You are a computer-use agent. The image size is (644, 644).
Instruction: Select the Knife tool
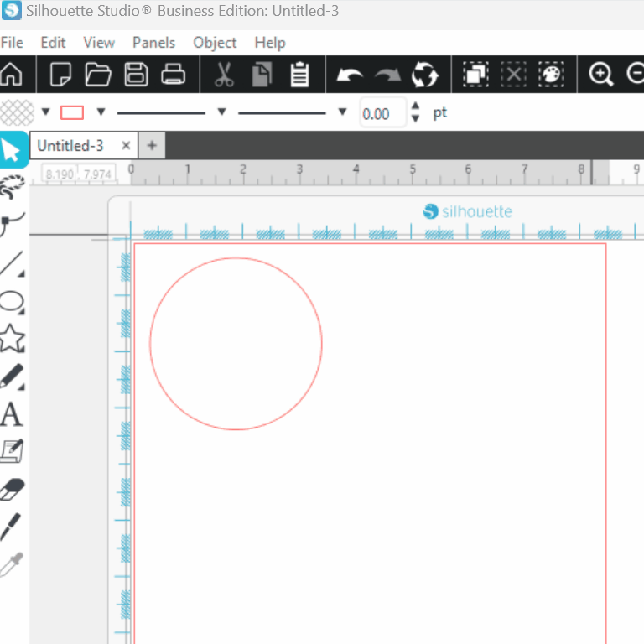pos(11,527)
